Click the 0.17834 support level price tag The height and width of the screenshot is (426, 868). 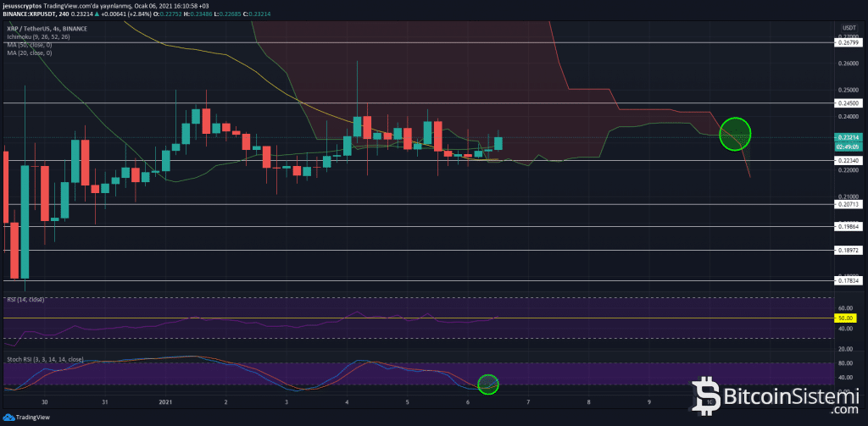pos(848,280)
